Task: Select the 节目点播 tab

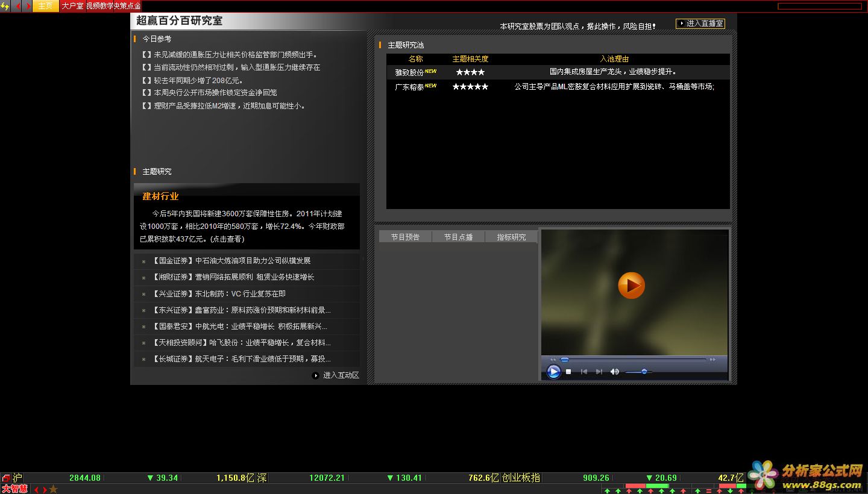Action: coord(458,237)
